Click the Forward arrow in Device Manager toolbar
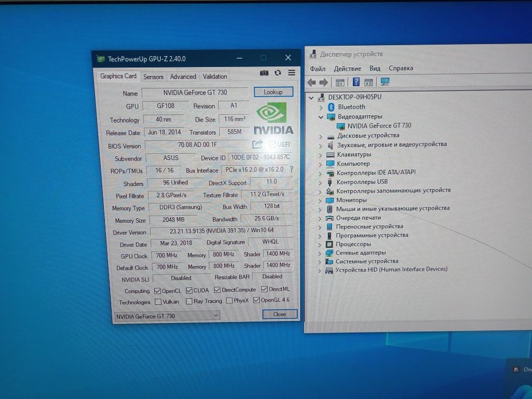The width and height of the screenshot is (532, 399). [324, 82]
